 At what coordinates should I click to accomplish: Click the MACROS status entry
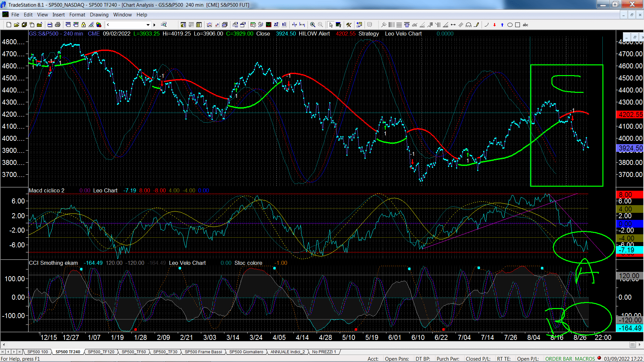coord(585,359)
